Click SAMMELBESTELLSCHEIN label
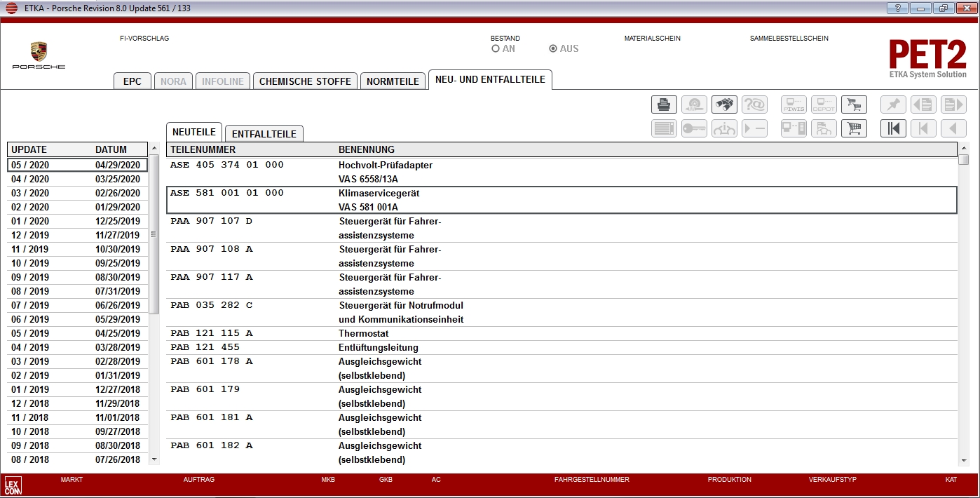 pos(789,39)
